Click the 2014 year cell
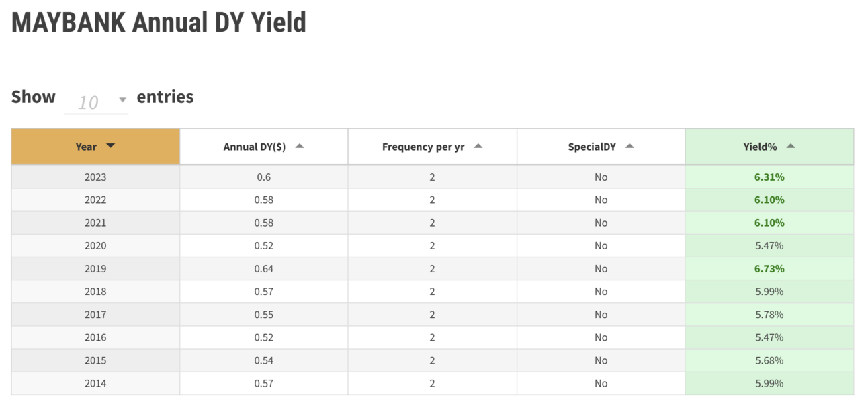Viewport: 868px width, 404px height. tap(95, 383)
